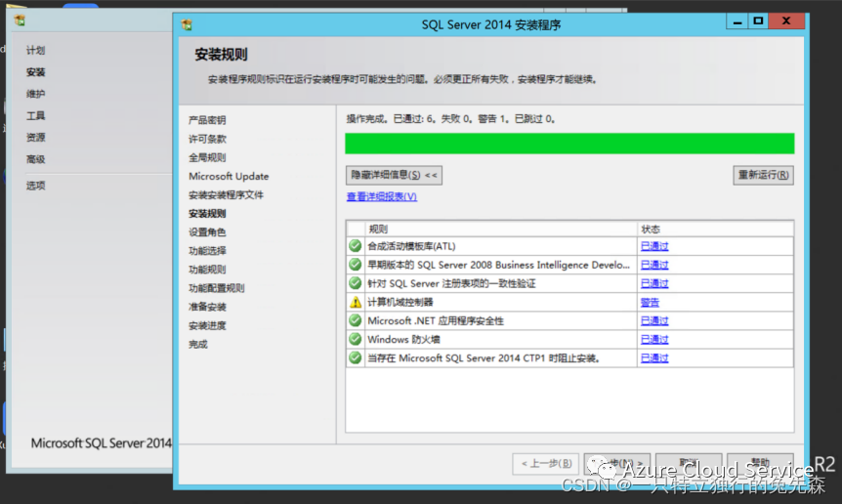Click the 规则 column header
This screenshot has height=504, width=842.
click(x=500, y=230)
